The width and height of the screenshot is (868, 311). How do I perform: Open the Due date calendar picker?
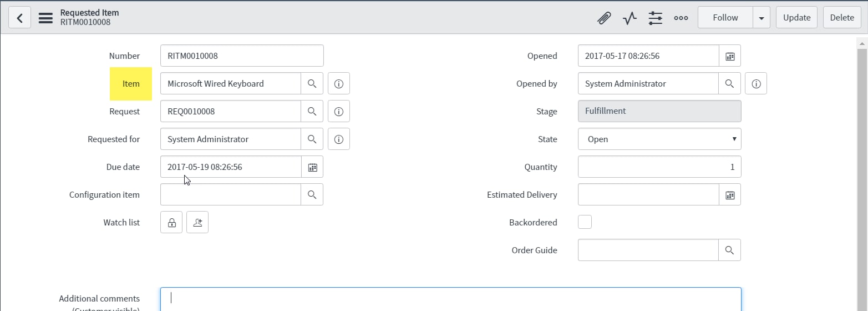point(312,167)
